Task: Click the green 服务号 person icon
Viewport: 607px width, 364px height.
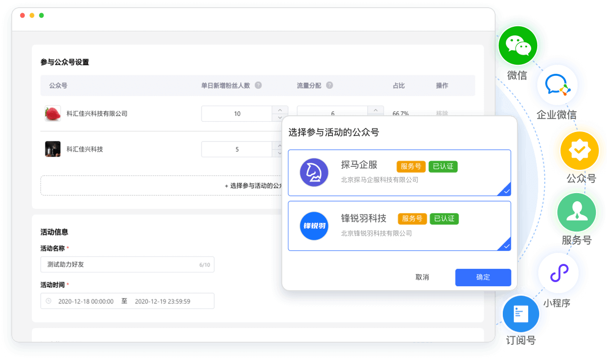Action: (x=576, y=212)
